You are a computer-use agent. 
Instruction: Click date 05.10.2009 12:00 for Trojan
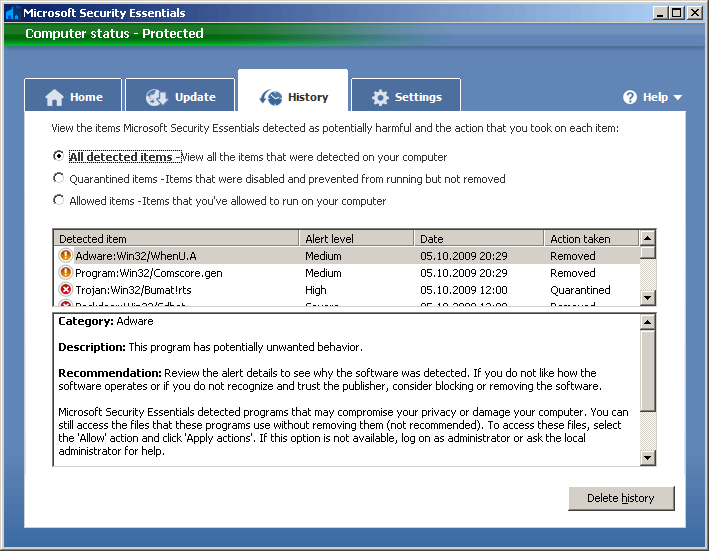pyautogui.click(x=463, y=290)
